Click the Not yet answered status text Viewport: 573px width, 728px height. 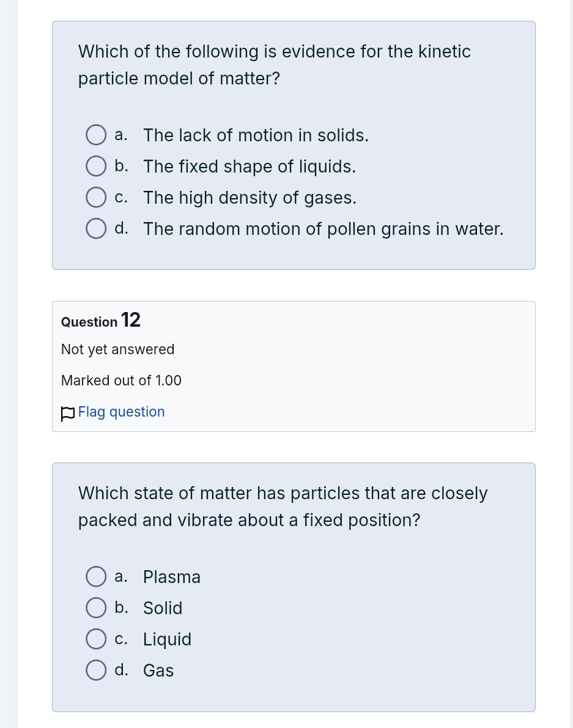click(117, 349)
